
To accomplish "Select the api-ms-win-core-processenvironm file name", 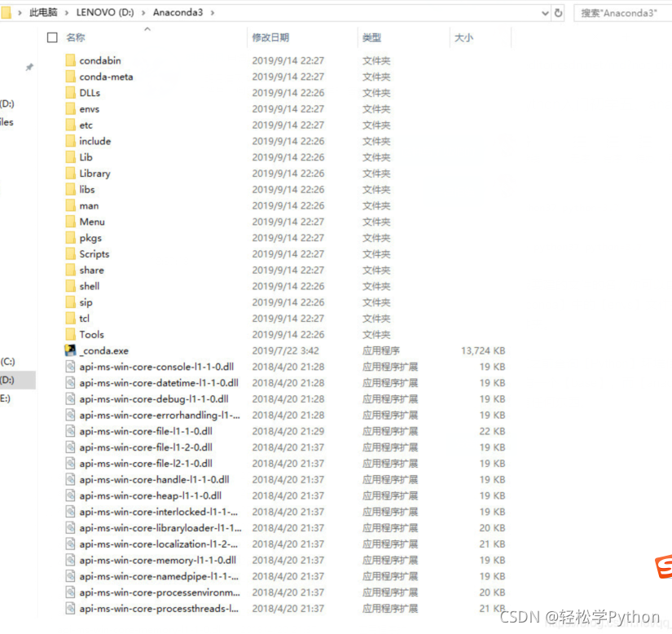I will [160, 592].
